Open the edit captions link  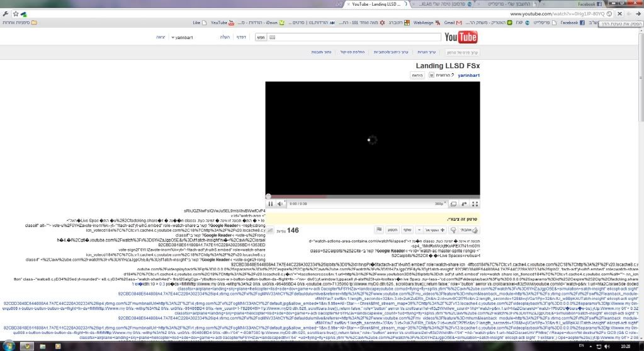click(391, 52)
